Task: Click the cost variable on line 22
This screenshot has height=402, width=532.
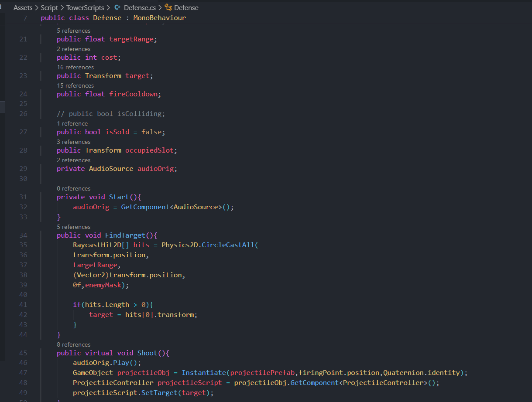Action: (x=109, y=58)
